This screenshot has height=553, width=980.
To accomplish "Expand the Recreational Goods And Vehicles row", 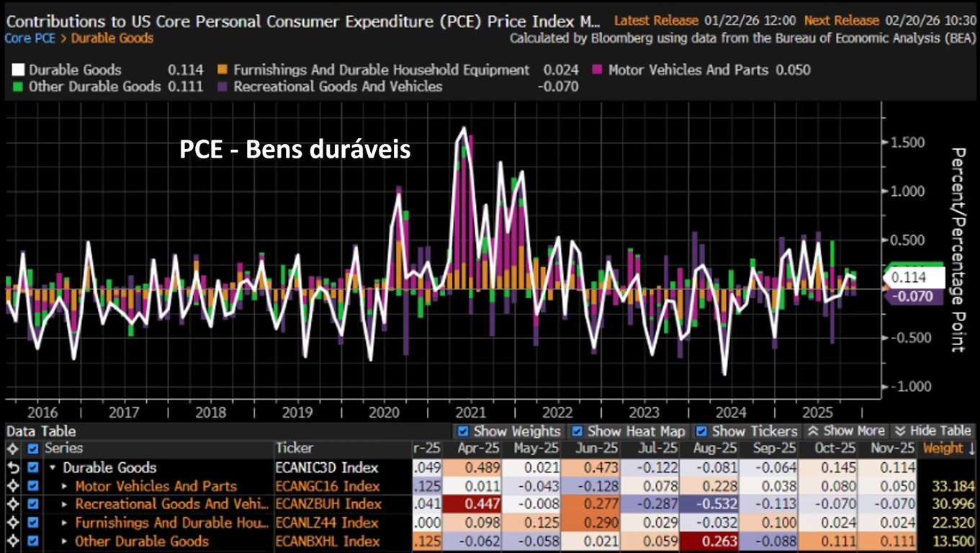I will tap(65, 504).
